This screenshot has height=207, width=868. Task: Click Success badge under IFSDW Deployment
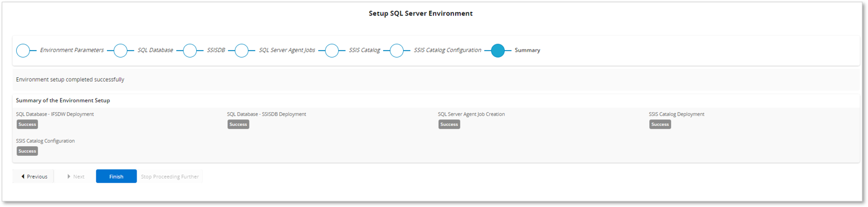[x=27, y=124]
